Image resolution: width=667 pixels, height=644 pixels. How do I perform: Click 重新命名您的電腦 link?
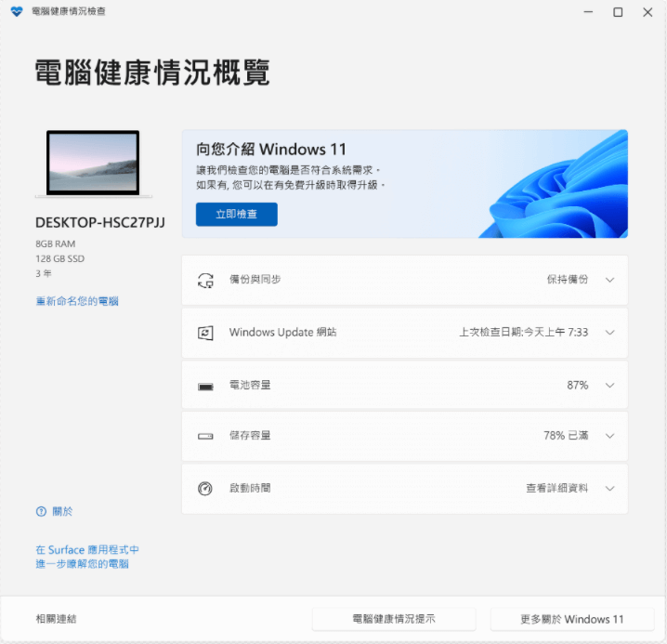click(77, 301)
